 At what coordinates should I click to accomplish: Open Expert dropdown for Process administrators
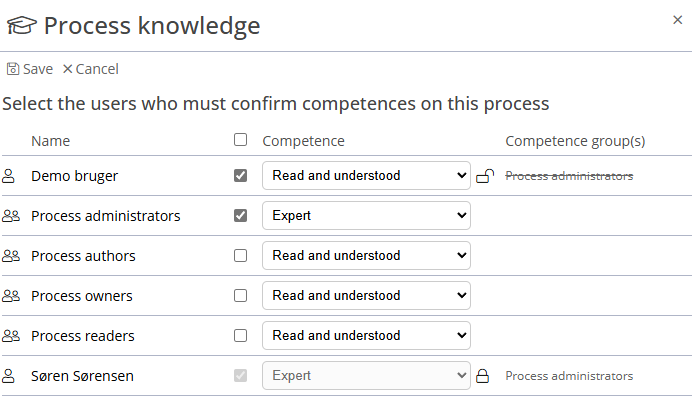(x=366, y=215)
